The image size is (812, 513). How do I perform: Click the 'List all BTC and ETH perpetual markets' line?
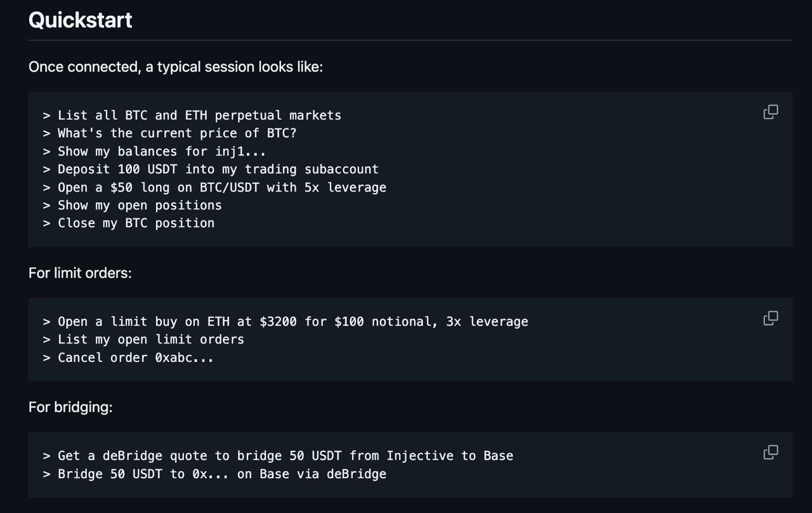point(199,116)
